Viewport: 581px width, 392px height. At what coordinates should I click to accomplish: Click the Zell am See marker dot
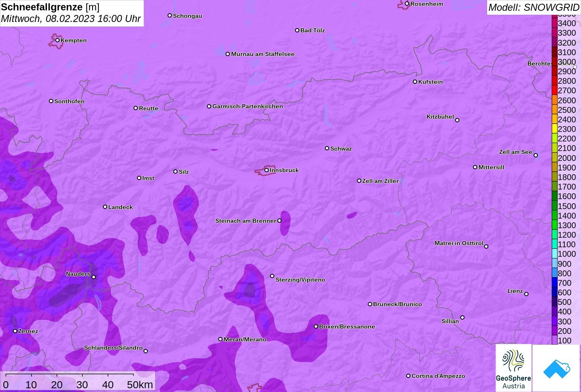coord(535,156)
